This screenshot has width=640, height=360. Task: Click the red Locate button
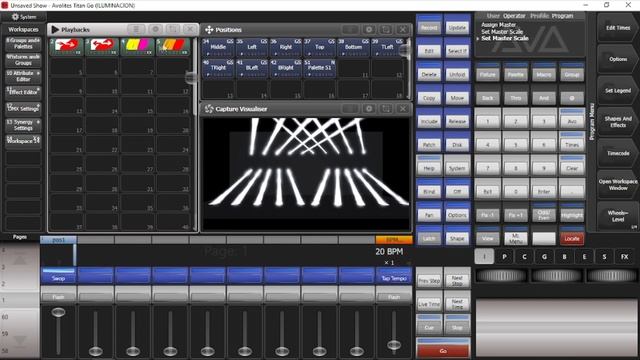[572, 236]
